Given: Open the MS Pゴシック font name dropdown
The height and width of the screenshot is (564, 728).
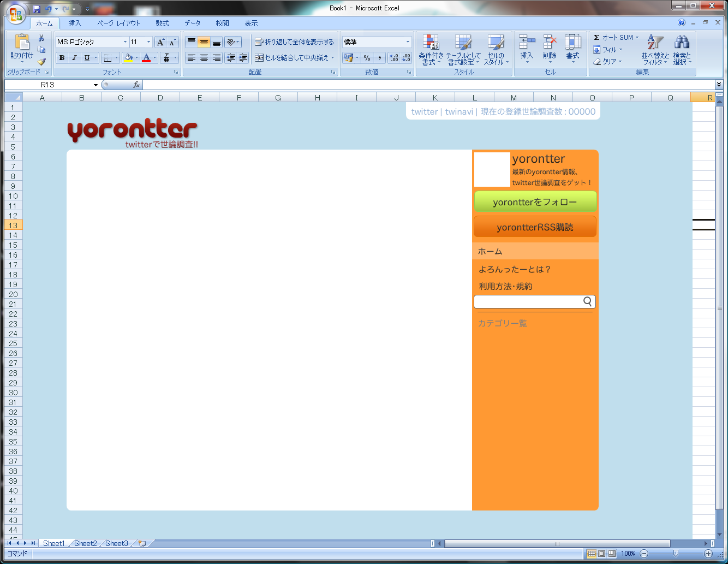Looking at the screenshot, I should pos(125,42).
